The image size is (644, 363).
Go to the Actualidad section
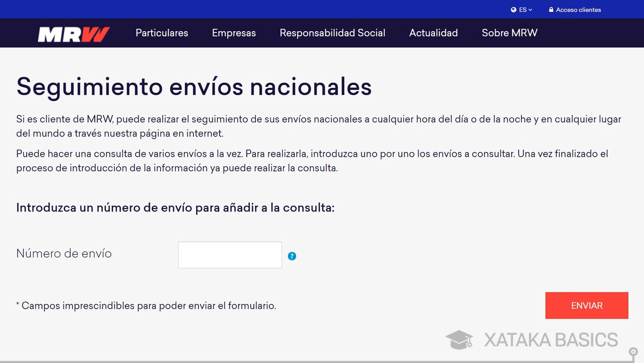[433, 33]
